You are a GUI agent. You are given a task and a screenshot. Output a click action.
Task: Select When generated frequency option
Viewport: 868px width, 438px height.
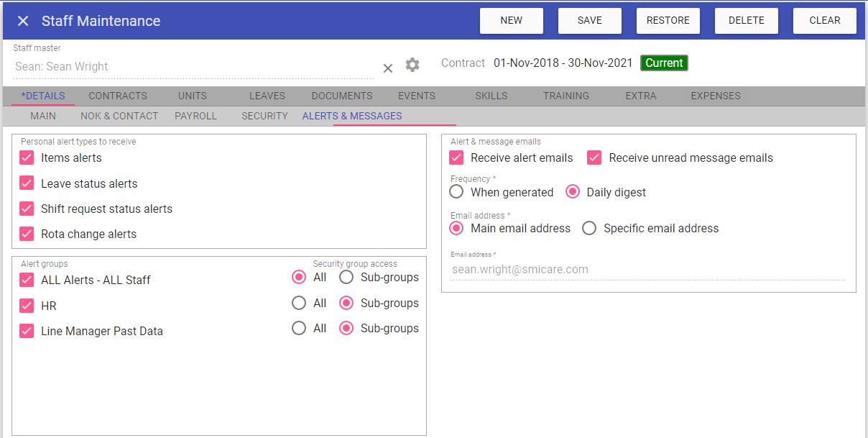click(456, 192)
